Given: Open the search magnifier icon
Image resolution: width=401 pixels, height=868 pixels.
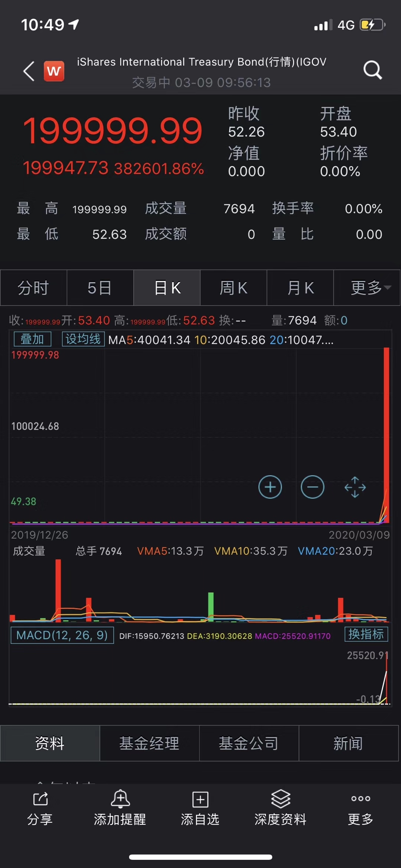Looking at the screenshot, I should (x=372, y=70).
